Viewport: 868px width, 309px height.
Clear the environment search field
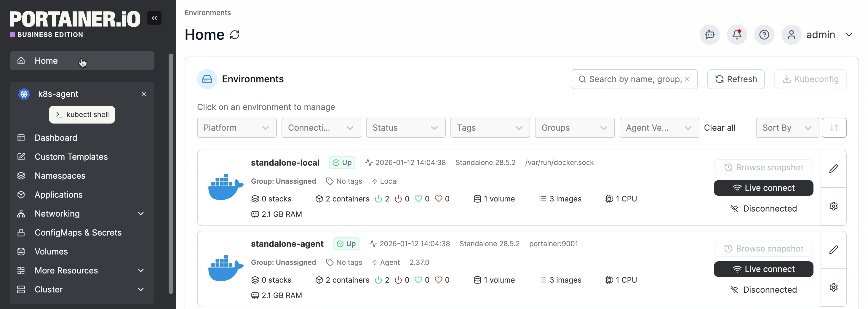[x=687, y=79]
